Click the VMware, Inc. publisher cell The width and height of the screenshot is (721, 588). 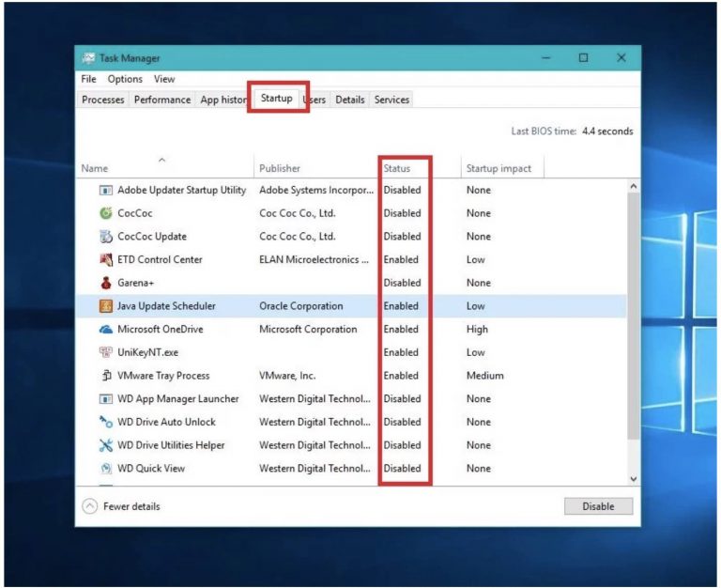coord(287,376)
